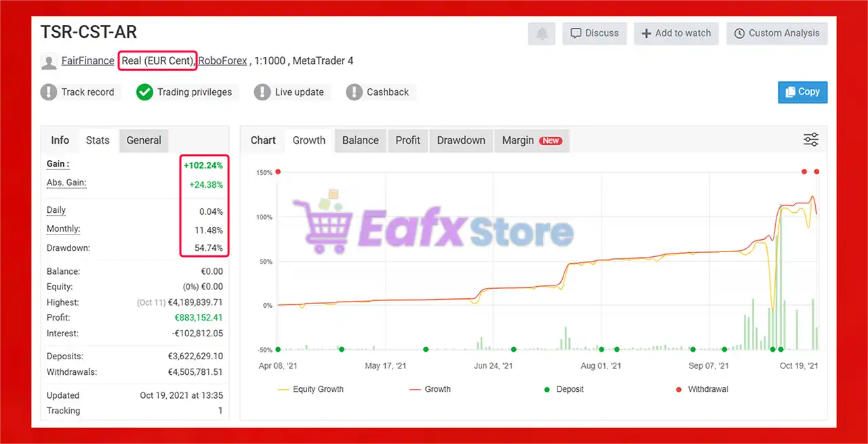This screenshot has width=868, height=444.
Task: Toggle Deposit legend series
Action: pos(564,390)
